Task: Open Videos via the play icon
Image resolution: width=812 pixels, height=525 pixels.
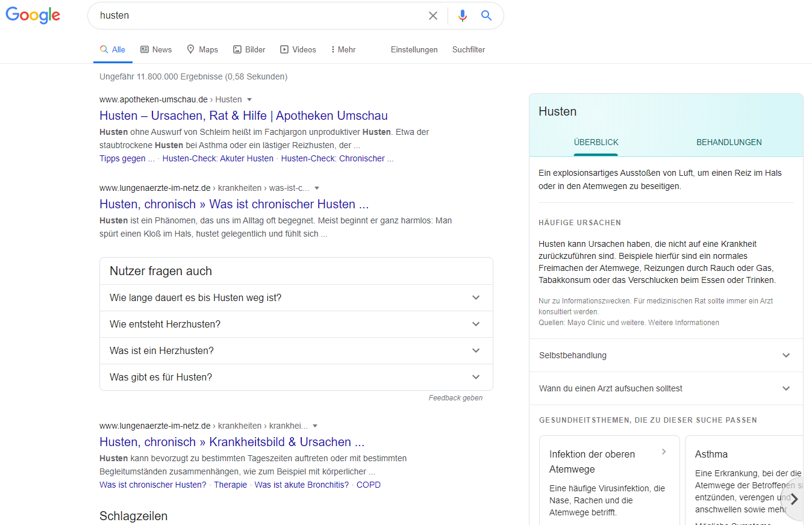Action: (283, 49)
